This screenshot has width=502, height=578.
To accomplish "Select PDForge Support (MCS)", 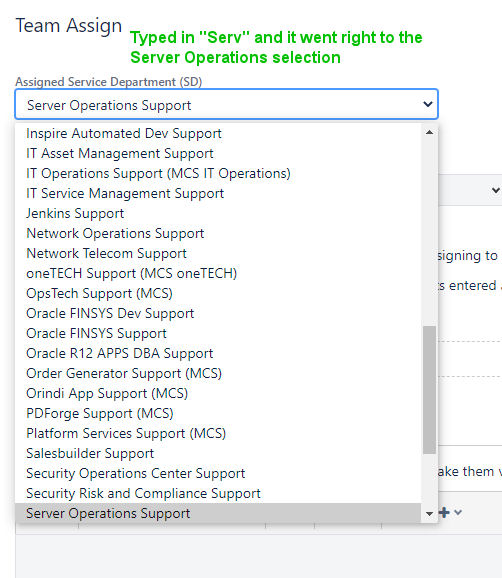I will 218,413.
